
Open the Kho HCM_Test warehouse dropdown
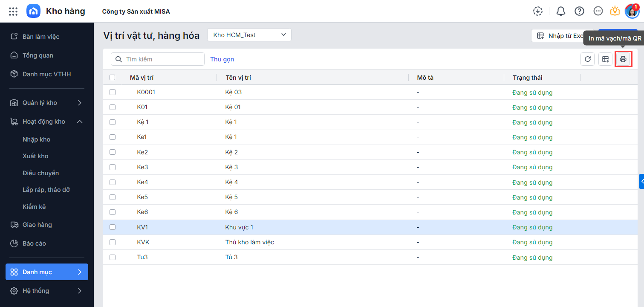click(x=249, y=35)
